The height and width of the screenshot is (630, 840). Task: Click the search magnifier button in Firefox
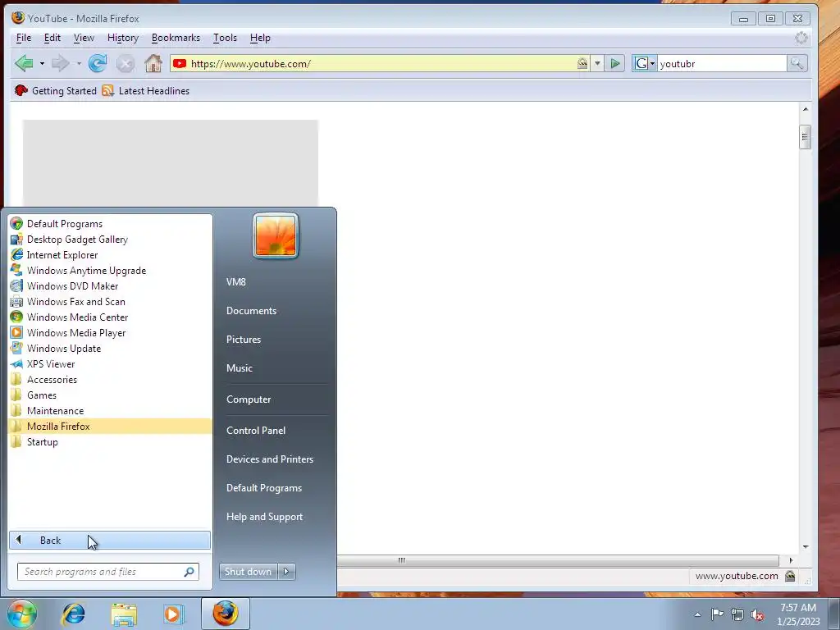point(797,64)
